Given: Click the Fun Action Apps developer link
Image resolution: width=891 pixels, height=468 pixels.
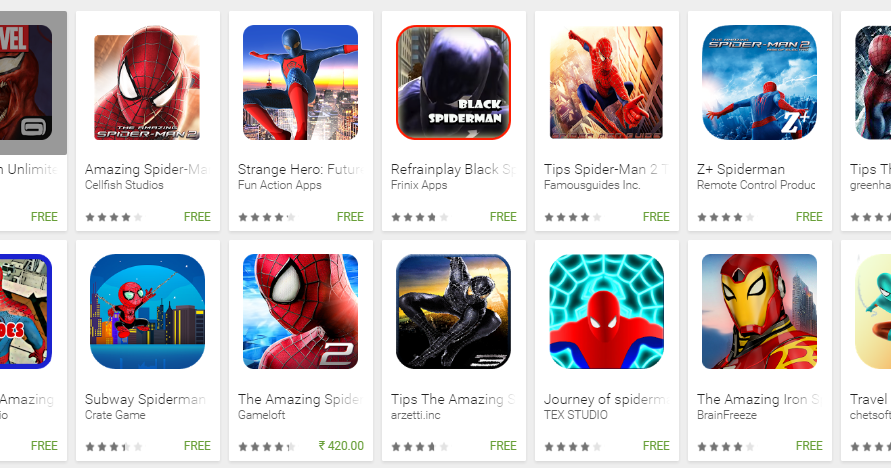Looking at the screenshot, I should (x=280, y=185).
